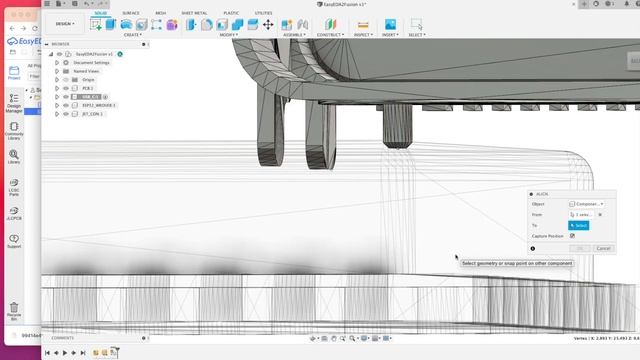Select the Move/Copy arrows tool

click(268, 24)
